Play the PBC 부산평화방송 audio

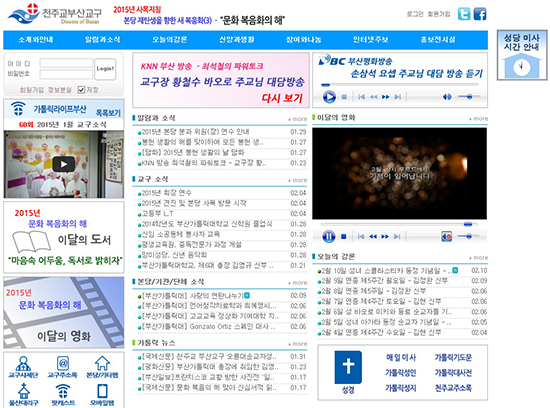329,96
